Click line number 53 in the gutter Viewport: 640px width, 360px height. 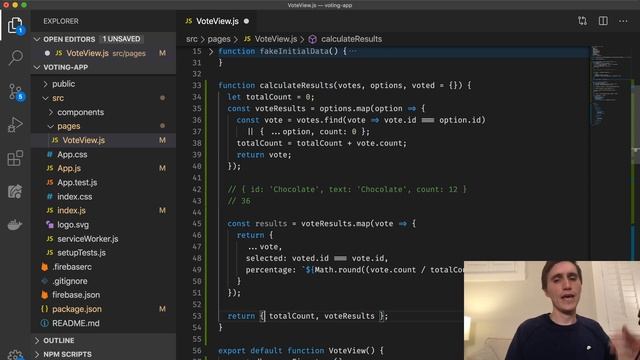click(x=197, y=316)
